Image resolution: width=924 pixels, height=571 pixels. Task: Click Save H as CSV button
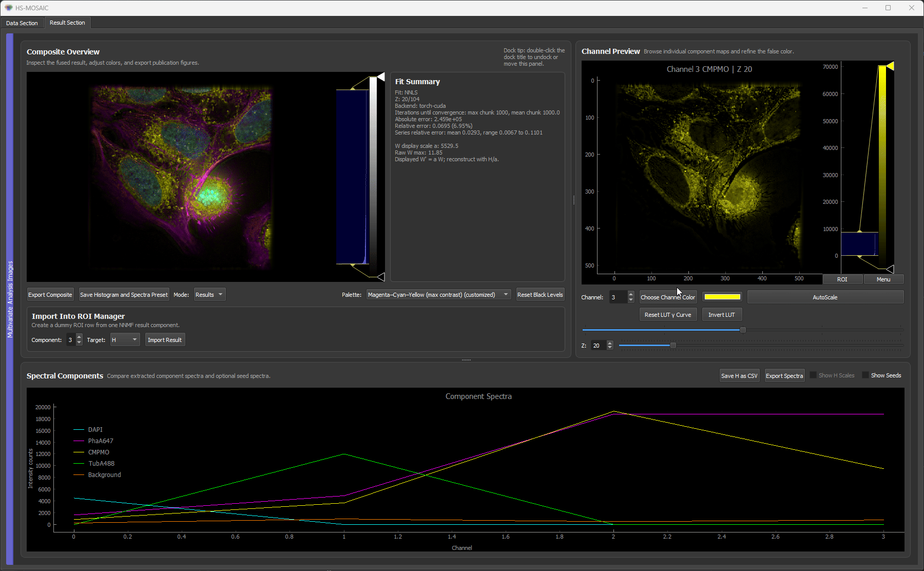coord(739,376)
